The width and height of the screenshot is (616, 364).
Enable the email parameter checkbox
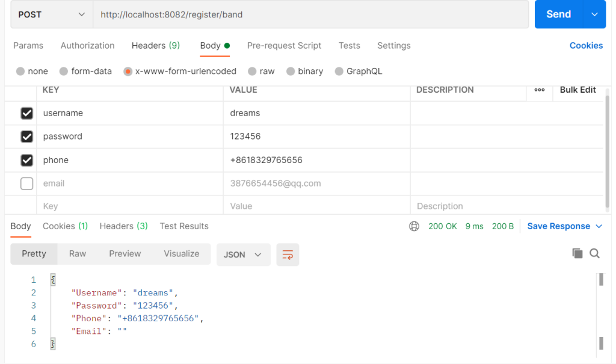coord(26,184)
